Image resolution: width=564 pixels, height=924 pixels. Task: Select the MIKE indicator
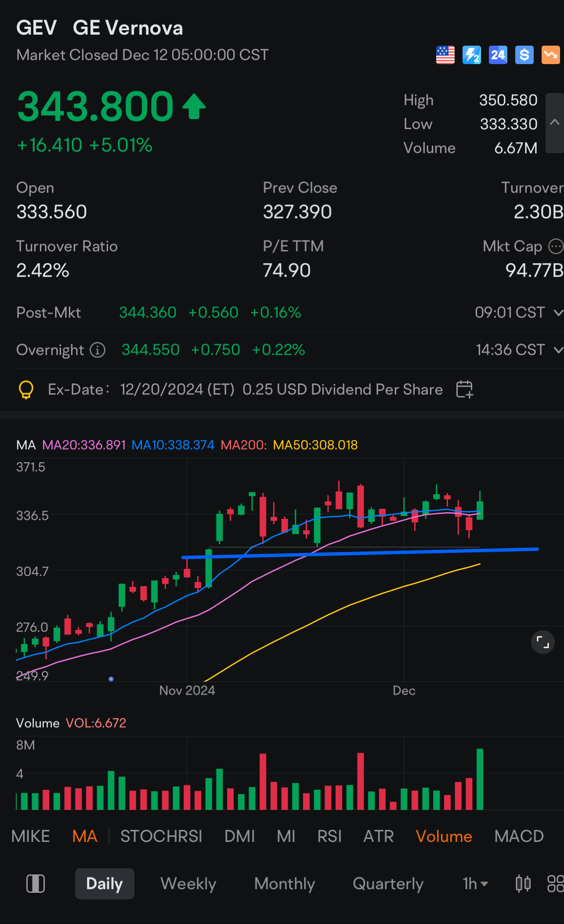pos(30,836)
